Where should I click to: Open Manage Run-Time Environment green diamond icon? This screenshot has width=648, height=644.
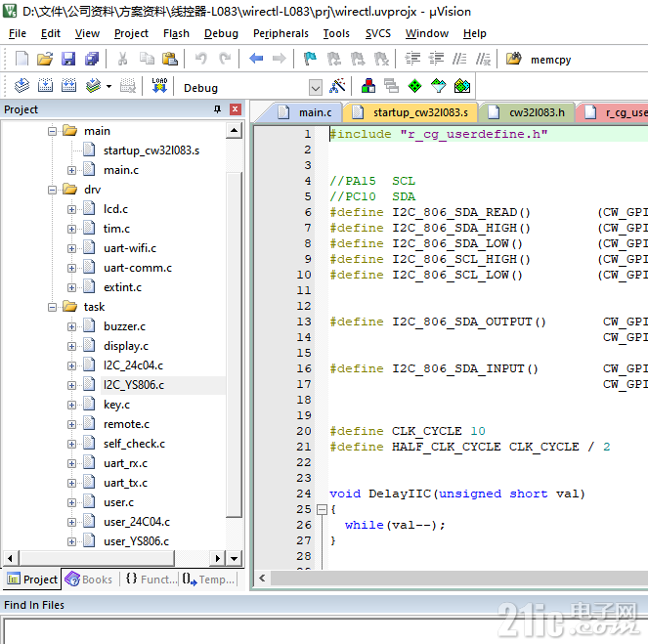tap(414, 86)
